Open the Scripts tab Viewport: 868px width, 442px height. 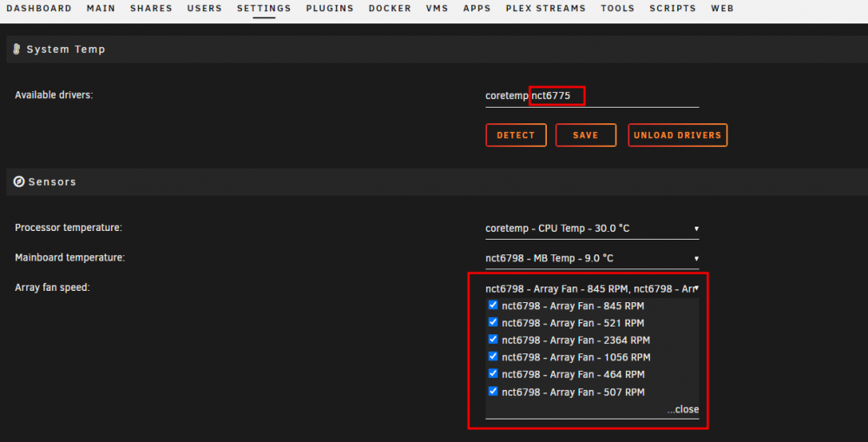(673, 9)
